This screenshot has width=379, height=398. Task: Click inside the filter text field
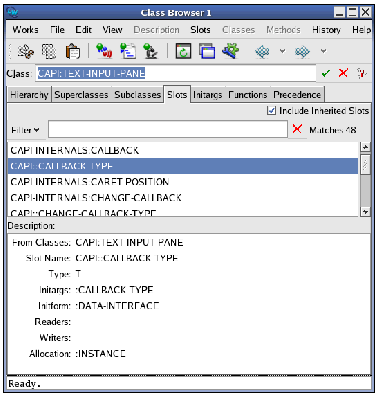tap(168, 129)
